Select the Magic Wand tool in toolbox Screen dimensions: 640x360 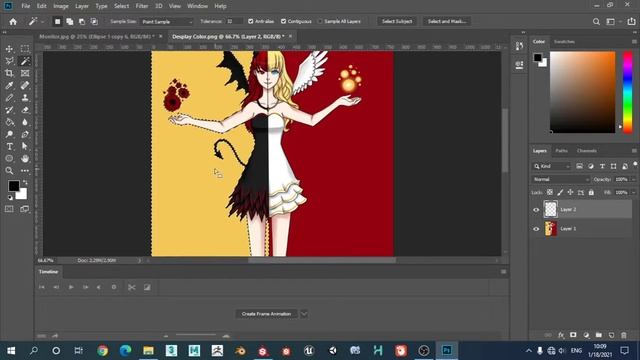click(x=25, y=61)
